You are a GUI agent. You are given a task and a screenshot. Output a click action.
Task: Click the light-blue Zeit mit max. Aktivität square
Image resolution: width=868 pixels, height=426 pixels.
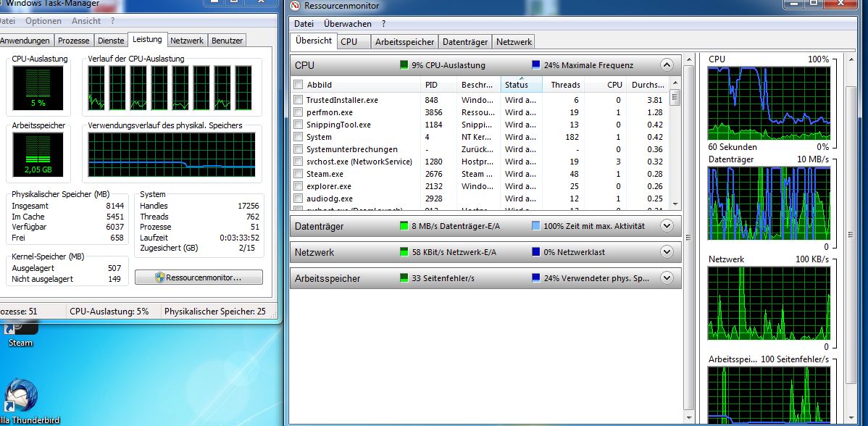click(x=536, y=226)
